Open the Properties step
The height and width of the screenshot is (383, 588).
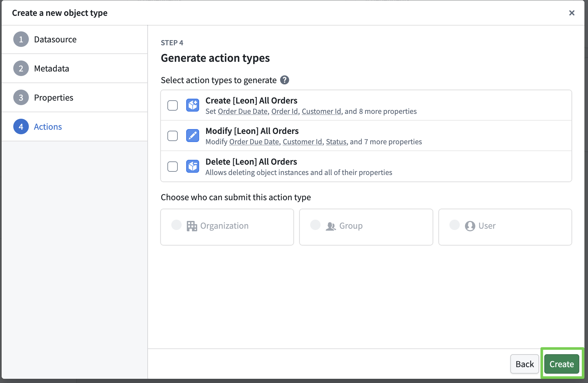click(x=53, y=98)
